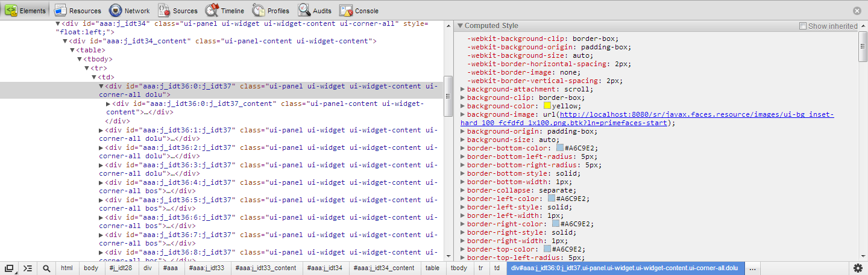Click the border-right-color swatch
This screenshot has width=868, height=275.
(556, 224)
